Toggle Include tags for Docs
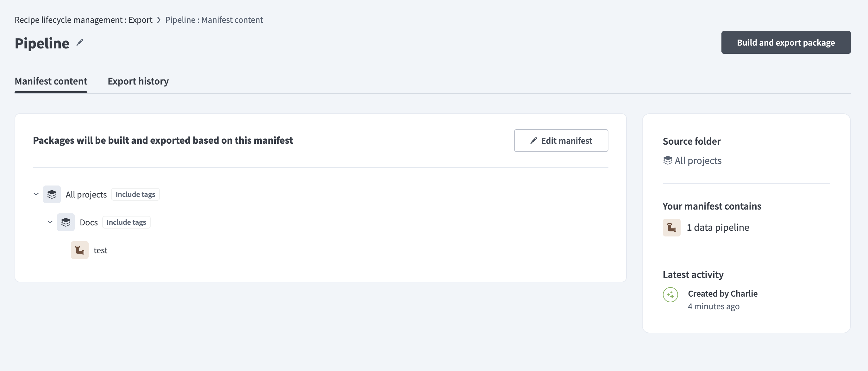This screenshot has width=868, height=371. pyautogui.click(x=126, y=222)
